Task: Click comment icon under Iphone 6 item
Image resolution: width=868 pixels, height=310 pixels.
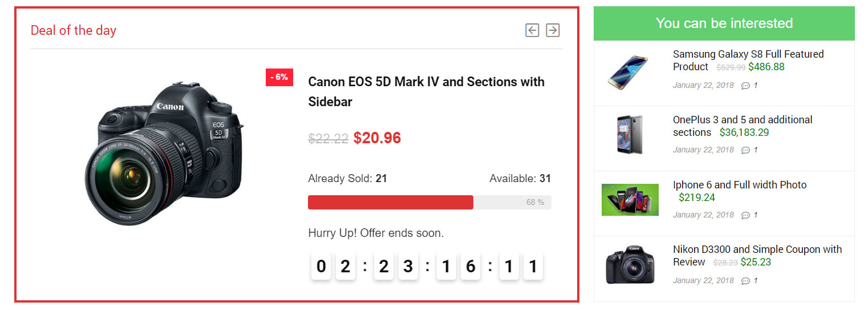Action: [x=745, y=215]
